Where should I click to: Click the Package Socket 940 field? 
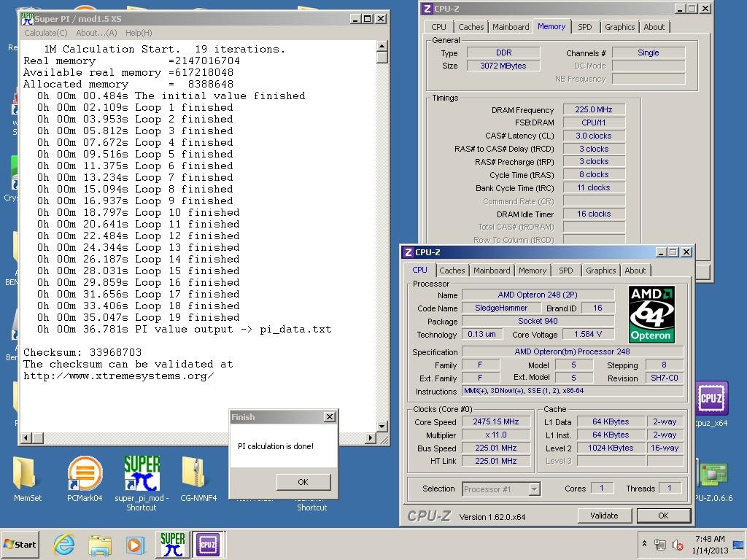[x=538, y=321]
